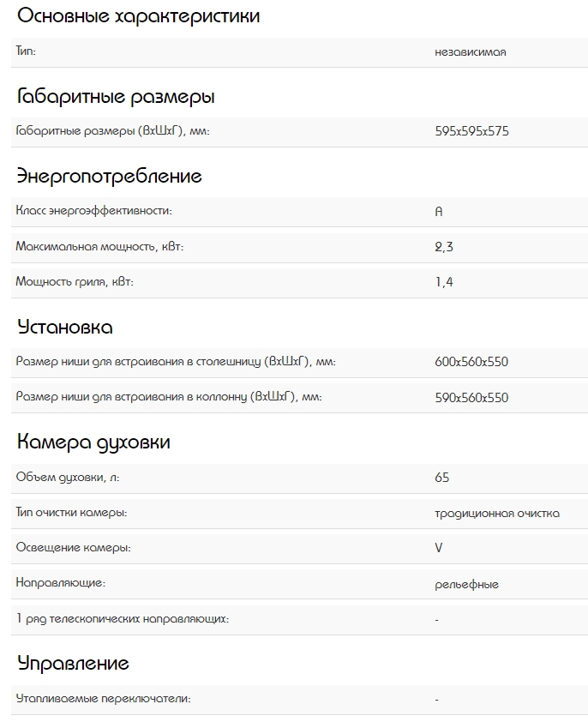Click the "Основные характеристики" section heading
The width and height of the screenshot is (588, 722).
coord(138,16)
